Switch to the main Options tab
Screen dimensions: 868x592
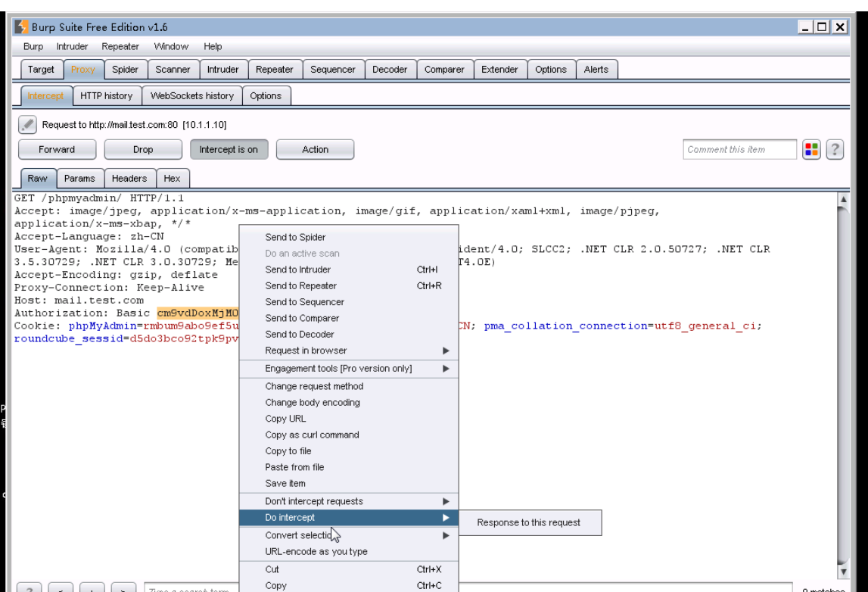(551, 70)
